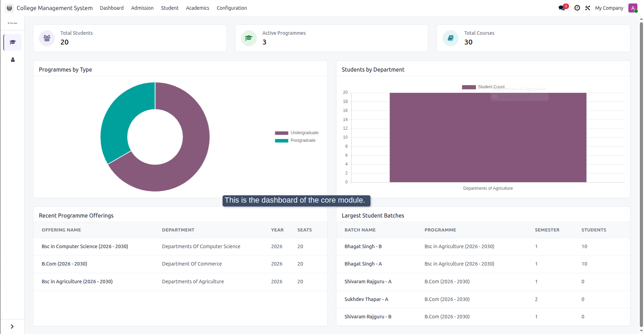The image size is (644, 334).
Task: Toggle the Student Count legend item
Action: click(x=483, y=87)
